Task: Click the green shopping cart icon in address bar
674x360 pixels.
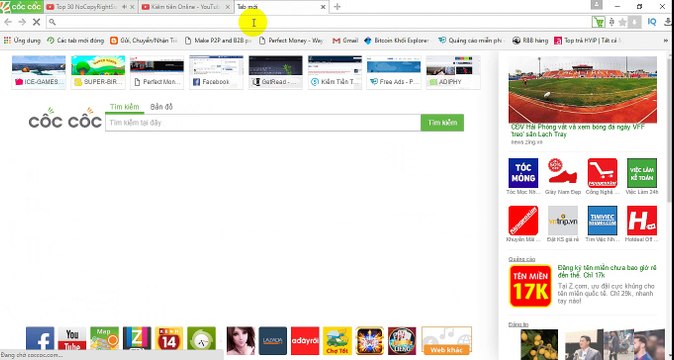Action: point(598,22)
